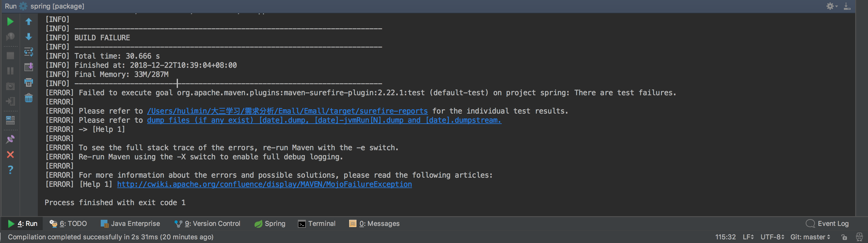
Task: Open the 0: Messages tool tab
Action: pos(374,223)
